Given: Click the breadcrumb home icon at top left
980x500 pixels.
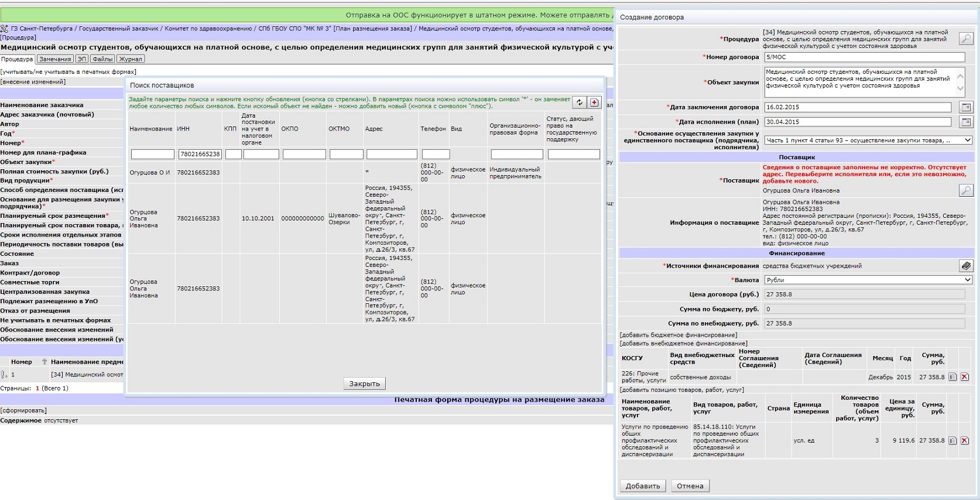Looking at the screenshot, I should tap(4, 28).
